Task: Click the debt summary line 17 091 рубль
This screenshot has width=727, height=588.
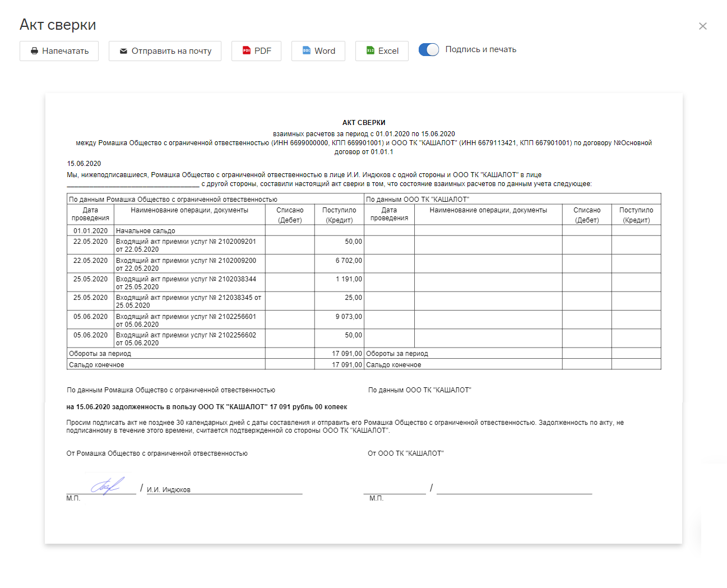Action: [x=207, y=407]
